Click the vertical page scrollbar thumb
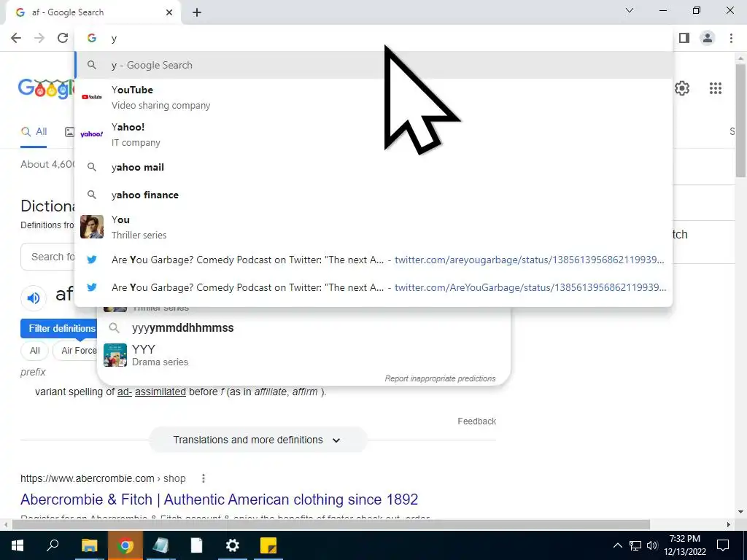The image size is (747, 560). (740, 120)
